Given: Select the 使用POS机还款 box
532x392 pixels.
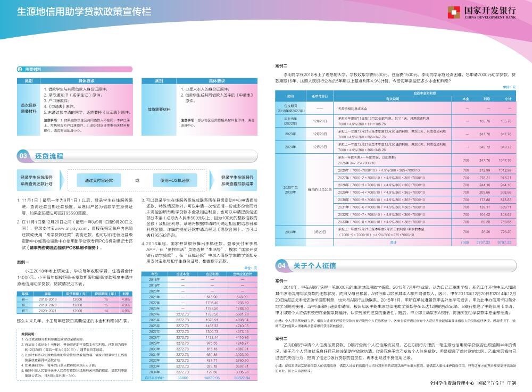Looking at the screenshot, I should click(x=174, y=180).
